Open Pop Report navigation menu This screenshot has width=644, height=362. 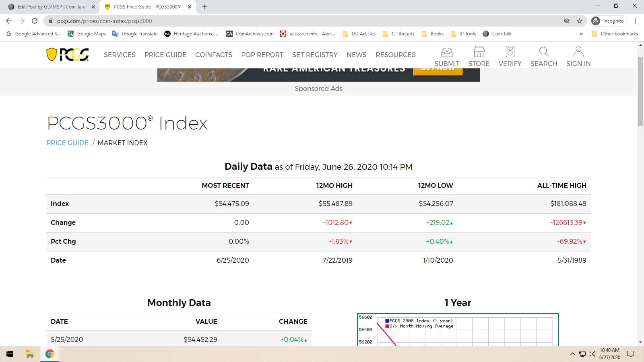click(x=262, y=55)
